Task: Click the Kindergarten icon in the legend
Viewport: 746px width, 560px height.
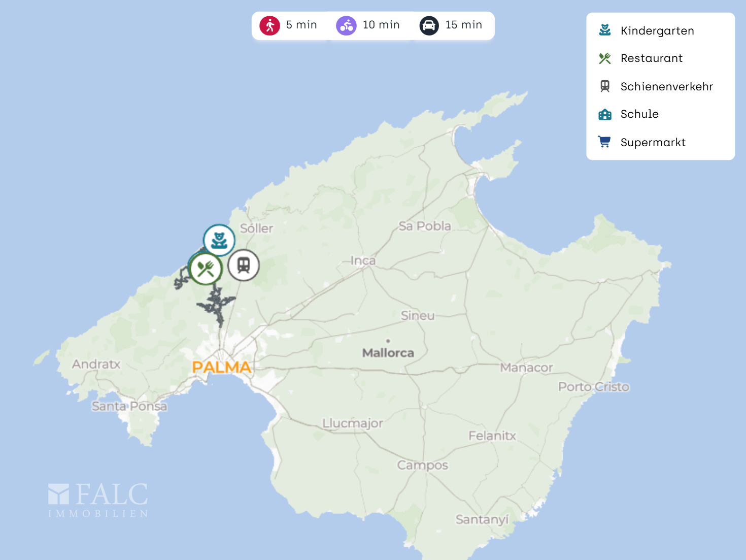Action: pos(604,30)
